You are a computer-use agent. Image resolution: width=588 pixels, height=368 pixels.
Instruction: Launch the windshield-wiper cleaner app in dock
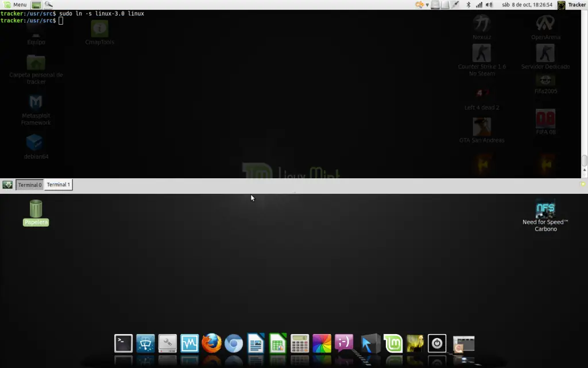tap(145, 343)
